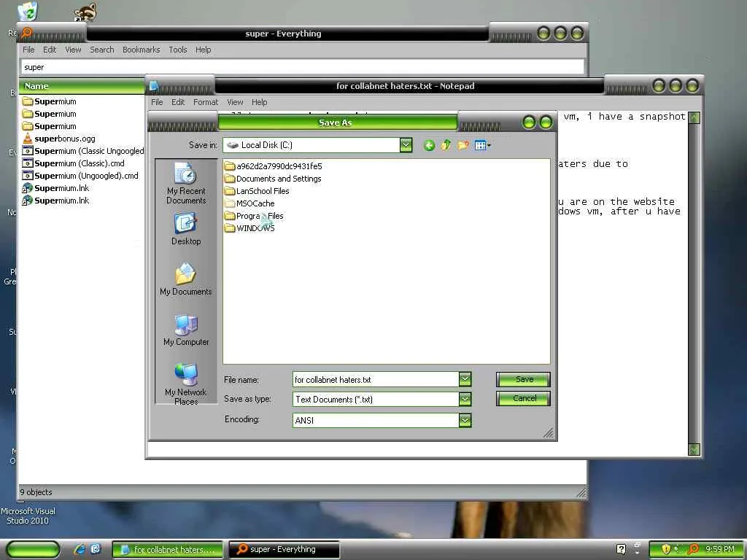The height and width of the screenshot is (560, 747).
Task: Switch to for collabnet haters taskbar button
Action: (168, 550)
